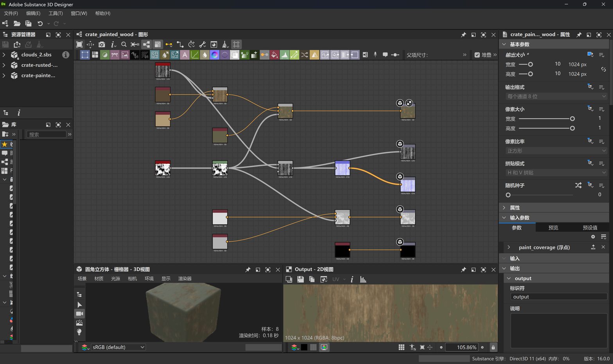
Task: Toggle the zoom lock in 2D view
Action: coord(493,347)
